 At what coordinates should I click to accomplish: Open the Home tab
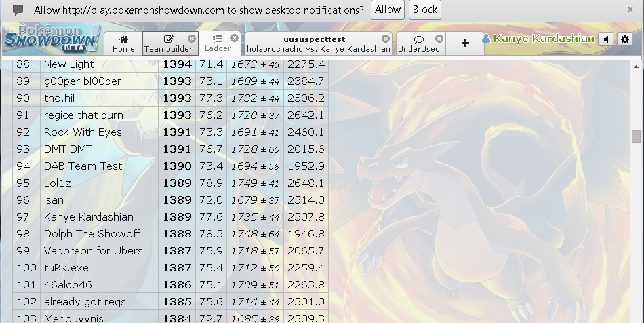tap(123, 43)
